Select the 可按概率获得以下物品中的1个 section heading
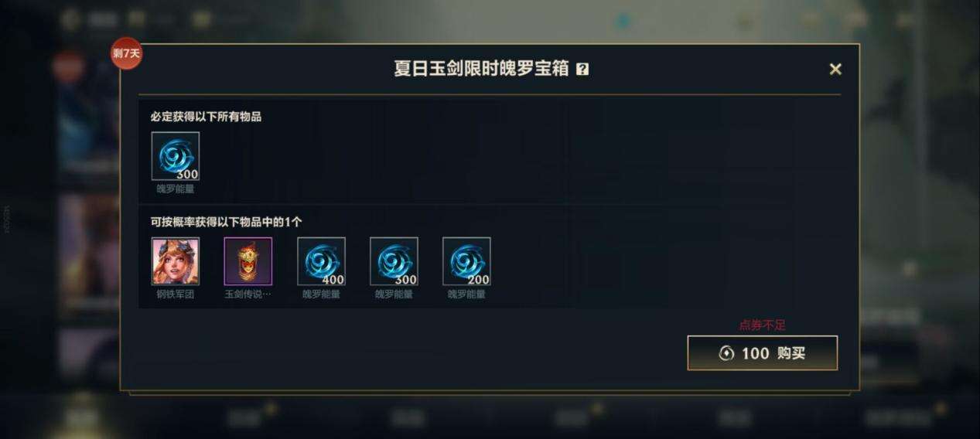 226,222
